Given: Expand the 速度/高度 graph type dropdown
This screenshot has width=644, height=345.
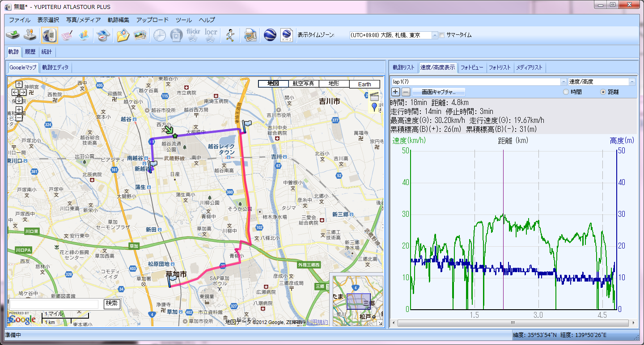Looking at the screenshot, I should point(631,82).
